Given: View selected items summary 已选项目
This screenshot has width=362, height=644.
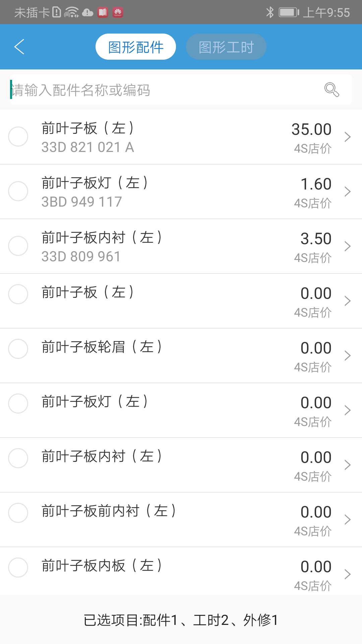Looking at the screenshot, I should pyautogui.click(x=181, y=620).
